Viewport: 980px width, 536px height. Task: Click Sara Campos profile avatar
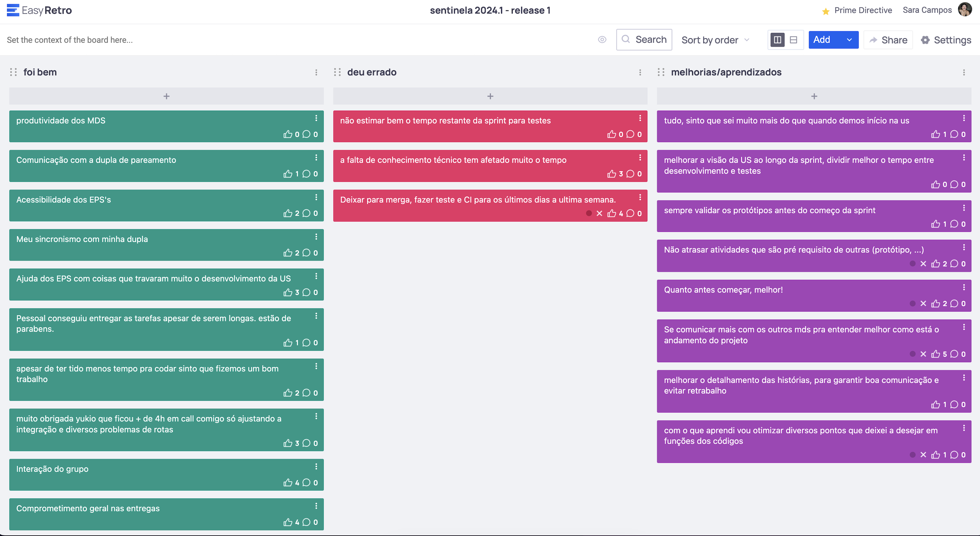[x=965, y=10]
